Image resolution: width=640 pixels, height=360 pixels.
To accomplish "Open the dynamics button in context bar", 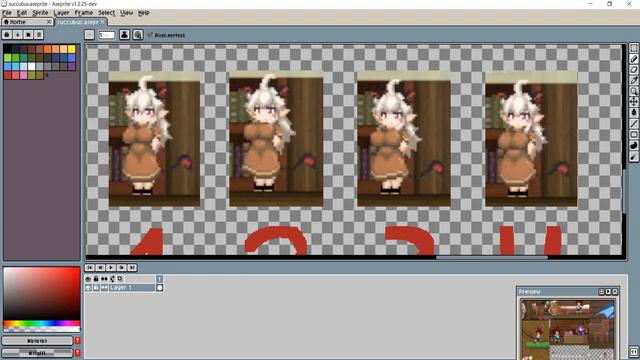I will [138, 35].
